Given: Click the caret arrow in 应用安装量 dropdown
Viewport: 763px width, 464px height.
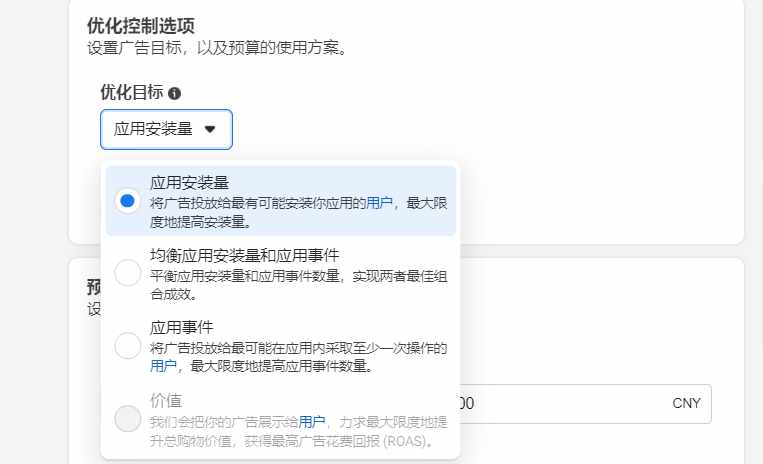Looking at the screenshot, I should (x=210, y=129).
